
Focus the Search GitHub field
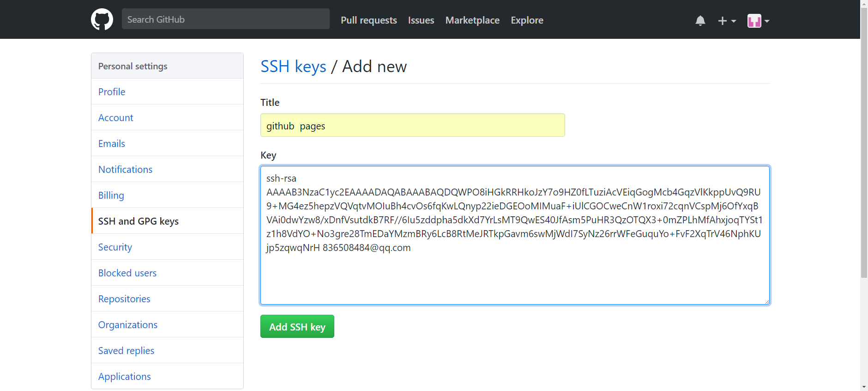pyautogui.click(x=226, y=19)
